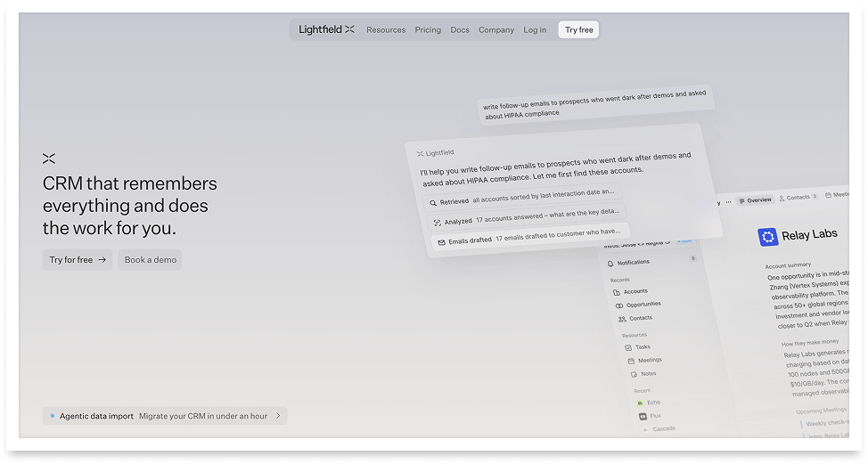Click the Retrieved search icon in chat card

[433, 203]
